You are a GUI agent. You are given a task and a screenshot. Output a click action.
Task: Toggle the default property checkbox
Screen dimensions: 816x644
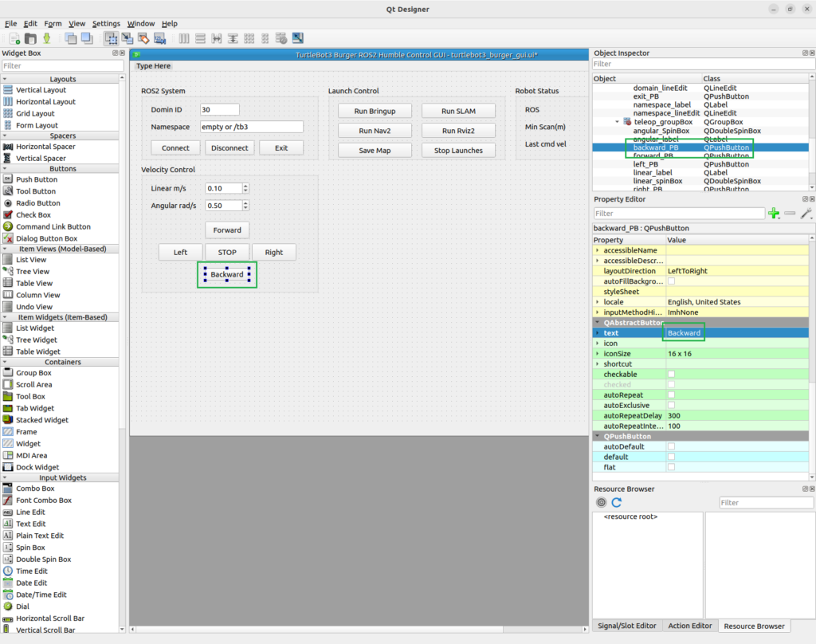[671, 457]
